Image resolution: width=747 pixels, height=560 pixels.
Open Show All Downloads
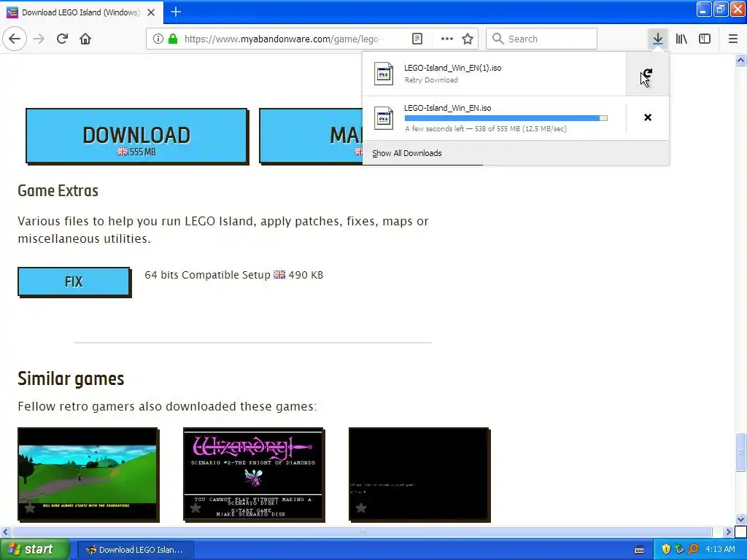click(407, 153)
